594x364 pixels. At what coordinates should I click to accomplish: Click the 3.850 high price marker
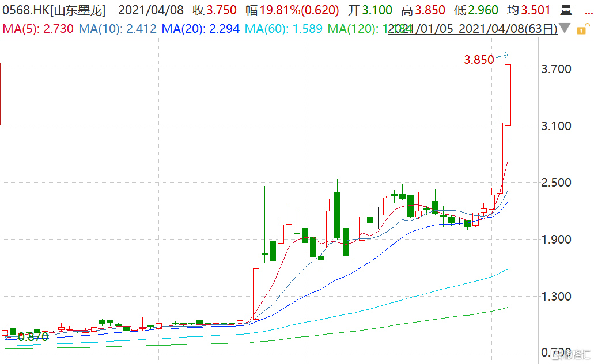(x=479, y=59)
